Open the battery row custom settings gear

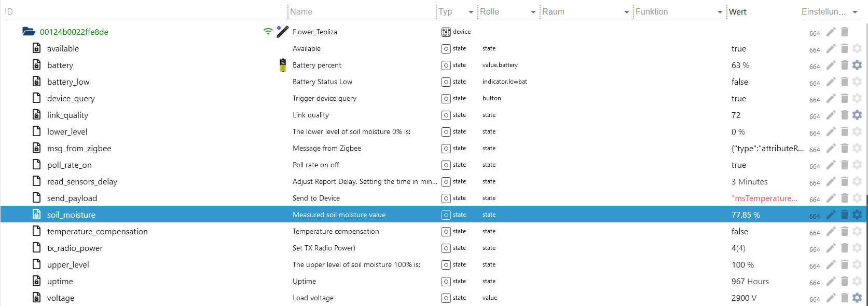point(857,65)
